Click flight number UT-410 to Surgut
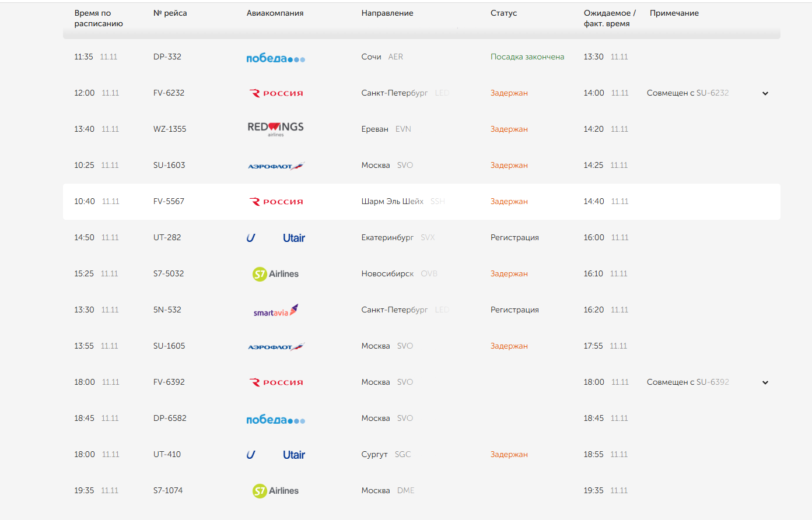Image resolution: width=812 pixels, height=520 pixels. click(x=167, y=454)
